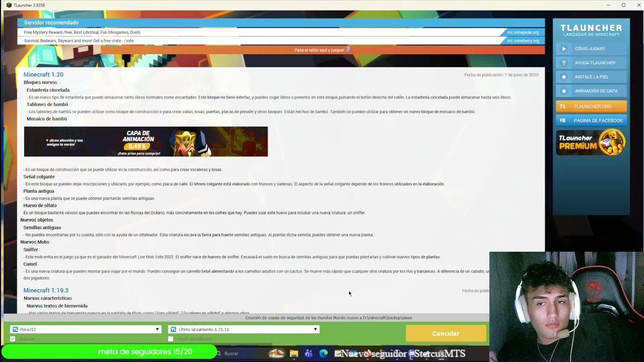Open the account dropdown PeIxeJ12

pyautogui.click(x=86, y=329)
